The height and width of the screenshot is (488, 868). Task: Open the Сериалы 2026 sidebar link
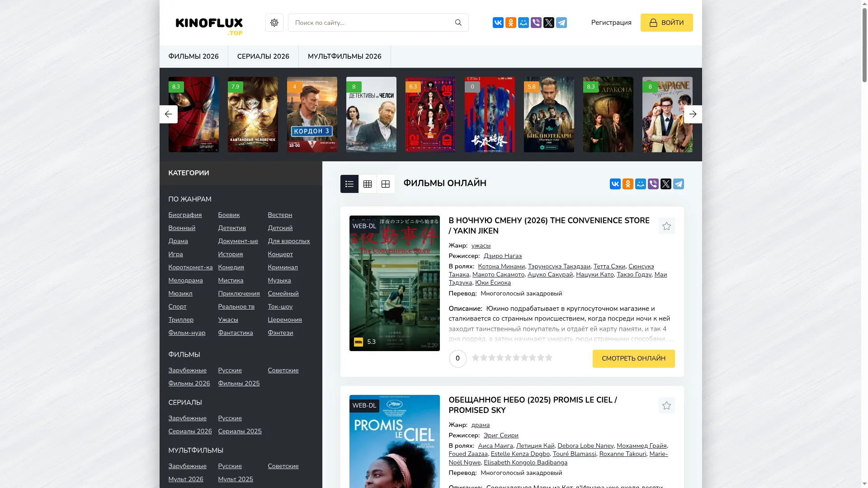tap(190, 432)
